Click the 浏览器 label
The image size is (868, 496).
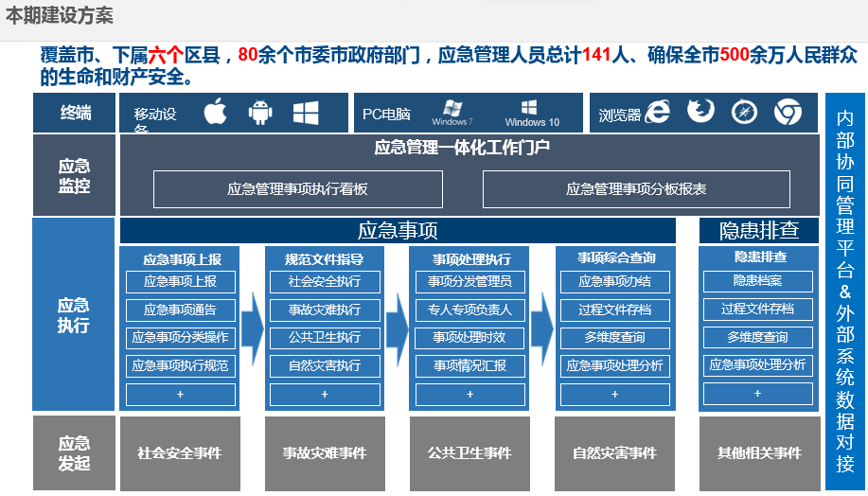tap(619, 115)
